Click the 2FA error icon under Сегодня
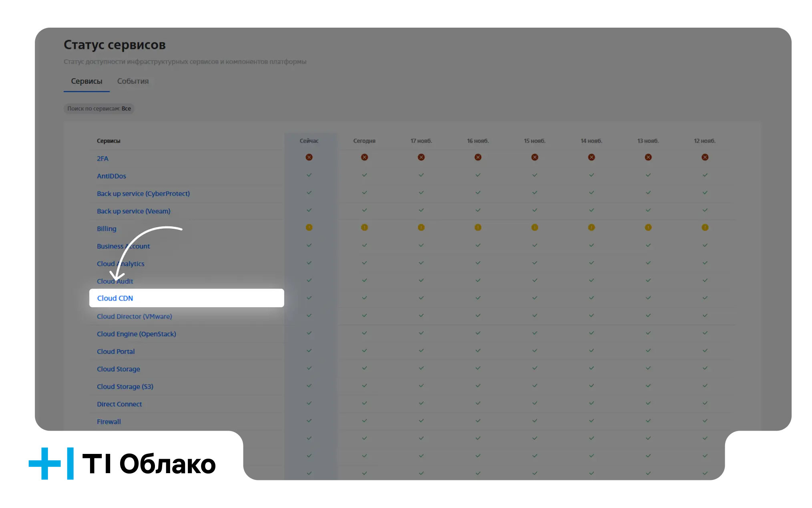The image size is (812, 508). pos(364,157)
